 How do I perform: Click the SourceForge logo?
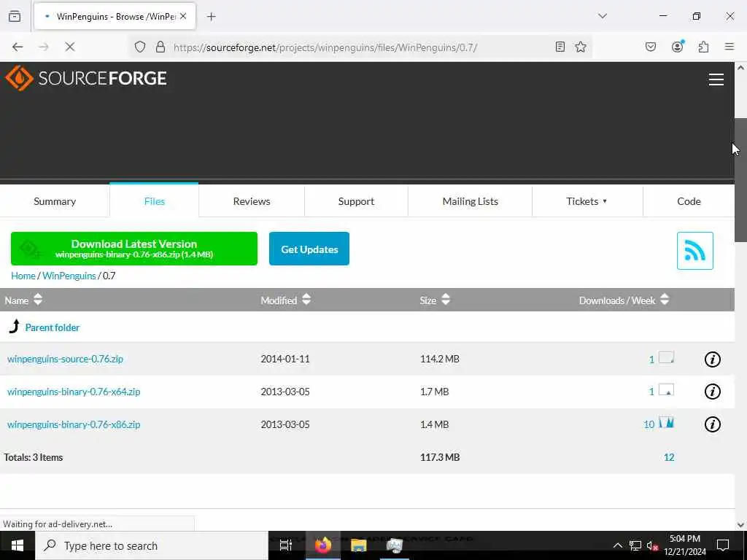(86, 78)
